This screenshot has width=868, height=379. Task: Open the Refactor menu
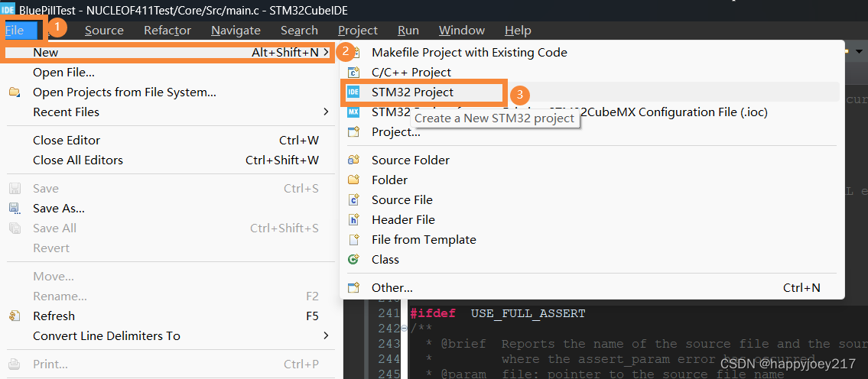pos(167,31)
